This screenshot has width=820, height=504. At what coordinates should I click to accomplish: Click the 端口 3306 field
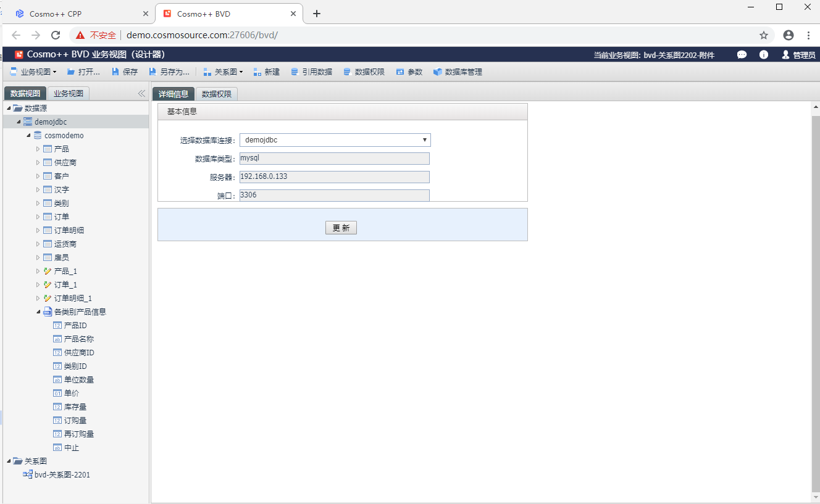coord(335,195)
